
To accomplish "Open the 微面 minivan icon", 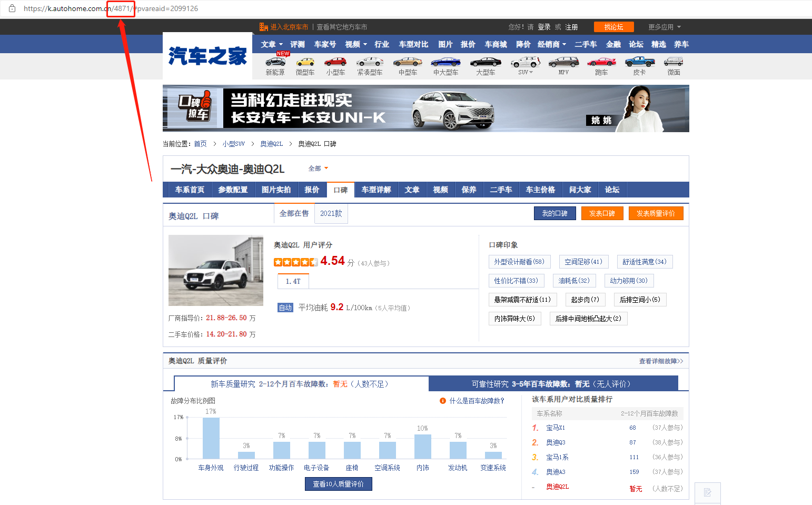I will coord(674,62).
